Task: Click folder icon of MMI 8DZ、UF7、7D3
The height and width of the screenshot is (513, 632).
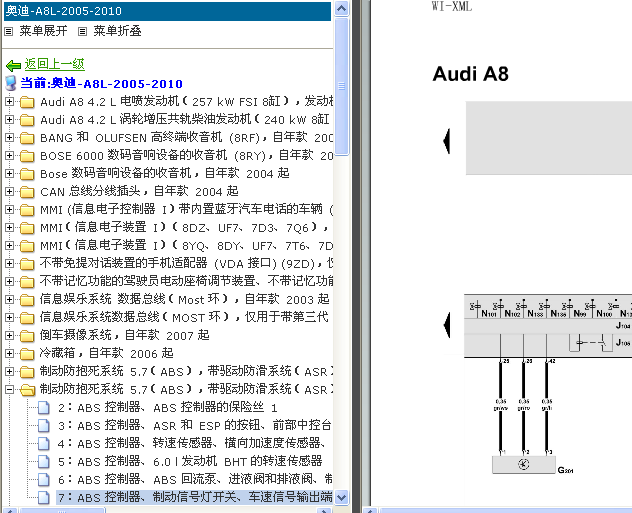Action: [x=27, y=228]
